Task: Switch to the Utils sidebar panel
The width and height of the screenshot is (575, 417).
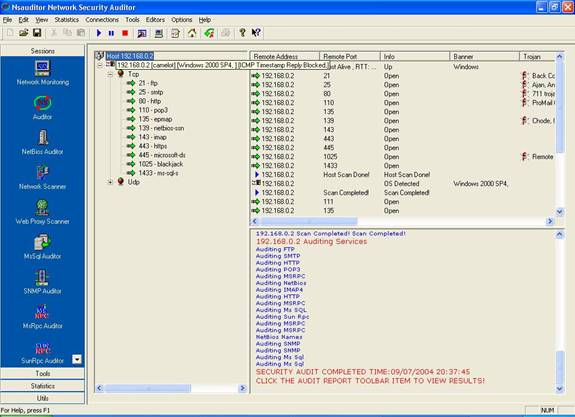Action: coord(43,398)
